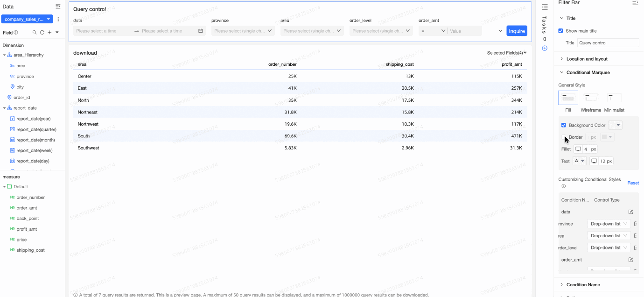Open order_level control type Drop-down list

(609, 247)
